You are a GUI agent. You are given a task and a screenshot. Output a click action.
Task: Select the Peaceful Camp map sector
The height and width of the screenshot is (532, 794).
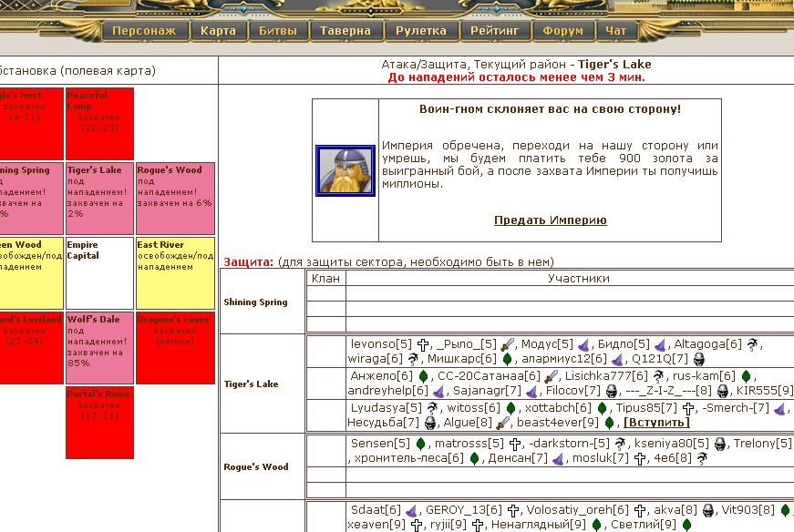click(x=99, y=124)
